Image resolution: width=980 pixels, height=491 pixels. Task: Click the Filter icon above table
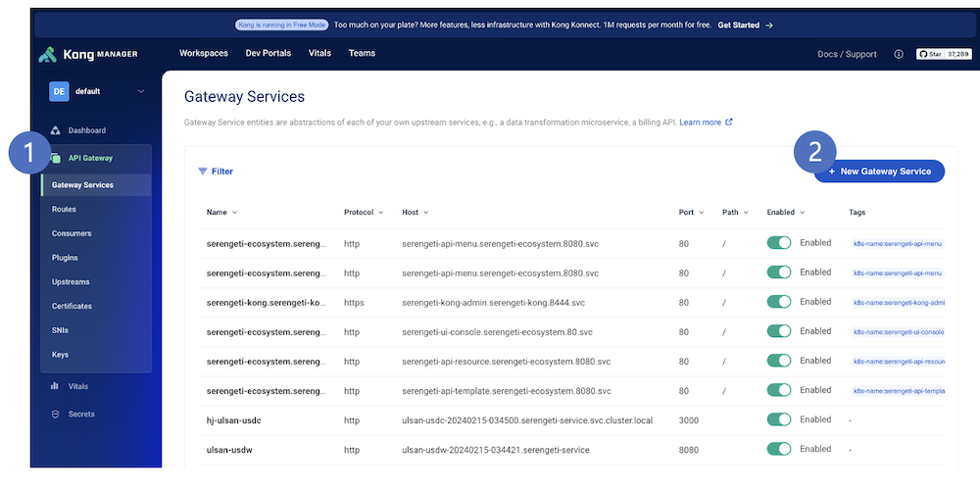pos(203,172)
